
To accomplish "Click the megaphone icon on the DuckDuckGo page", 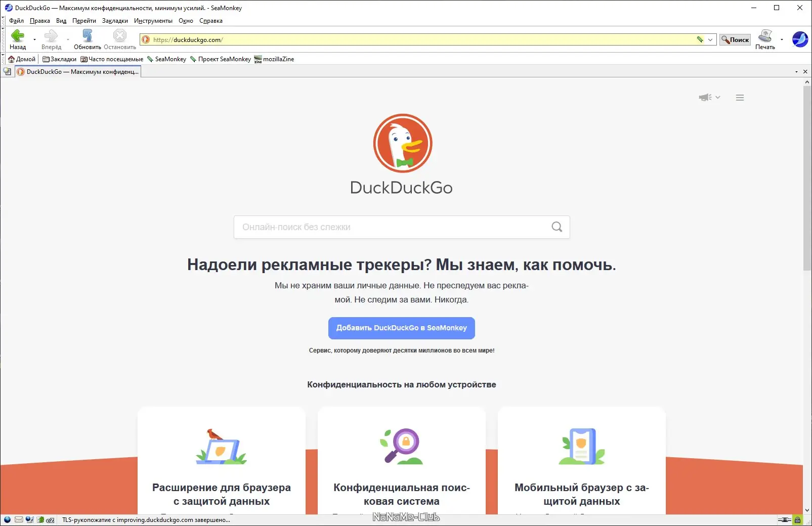I will [705, 97].
